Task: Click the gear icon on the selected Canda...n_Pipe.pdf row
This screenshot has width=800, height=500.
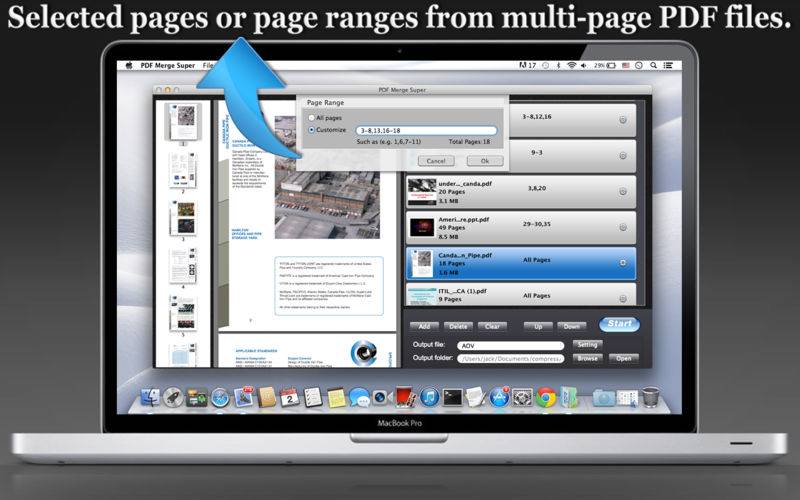Action: coord(622,263)
